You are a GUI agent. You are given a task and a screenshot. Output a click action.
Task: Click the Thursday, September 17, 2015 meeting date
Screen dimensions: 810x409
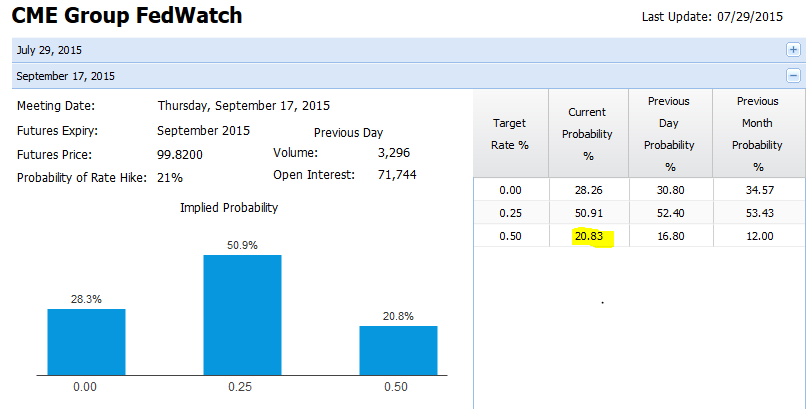coord(244,106)
